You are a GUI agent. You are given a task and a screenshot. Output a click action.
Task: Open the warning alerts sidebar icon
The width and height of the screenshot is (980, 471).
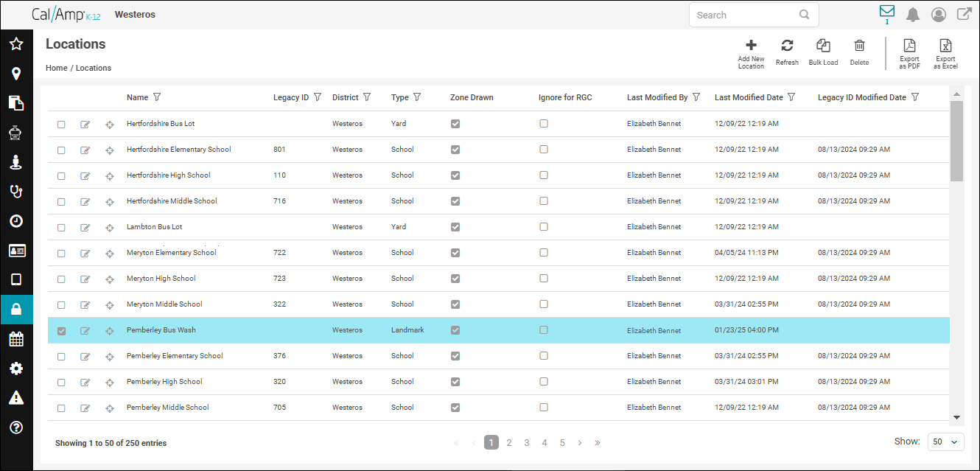(x=16, y=398)
